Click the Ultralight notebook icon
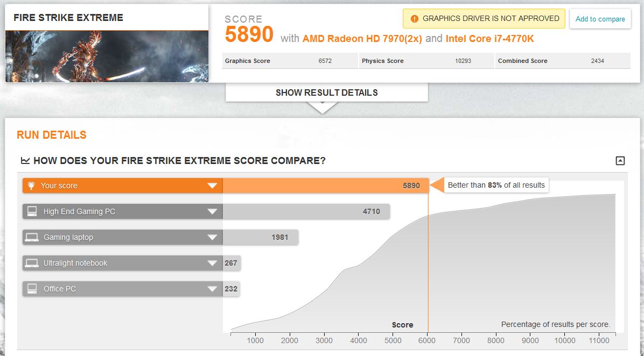The width and height of the screenshot is (644, 356). [32, 263]
